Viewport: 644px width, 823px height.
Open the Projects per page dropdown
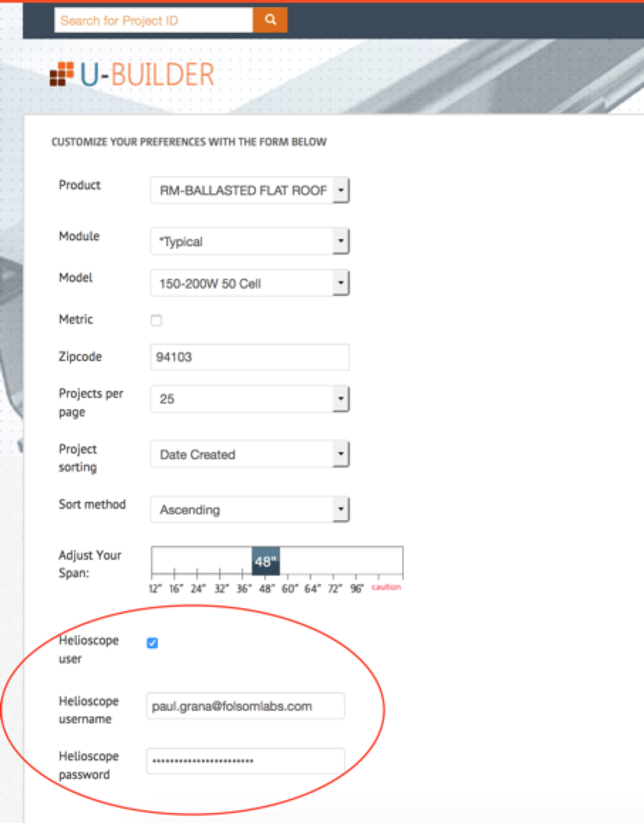pyautogui.click(x=249, y=400)
